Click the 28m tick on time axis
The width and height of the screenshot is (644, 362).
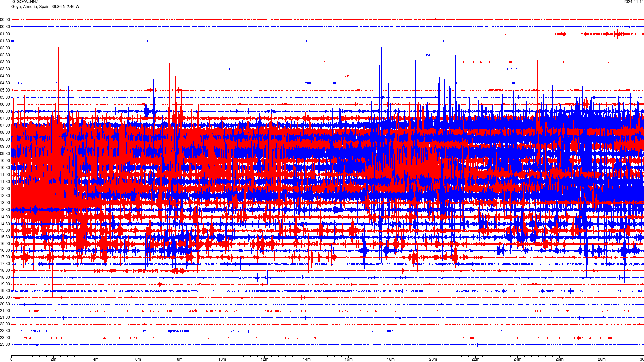point(602,359)
